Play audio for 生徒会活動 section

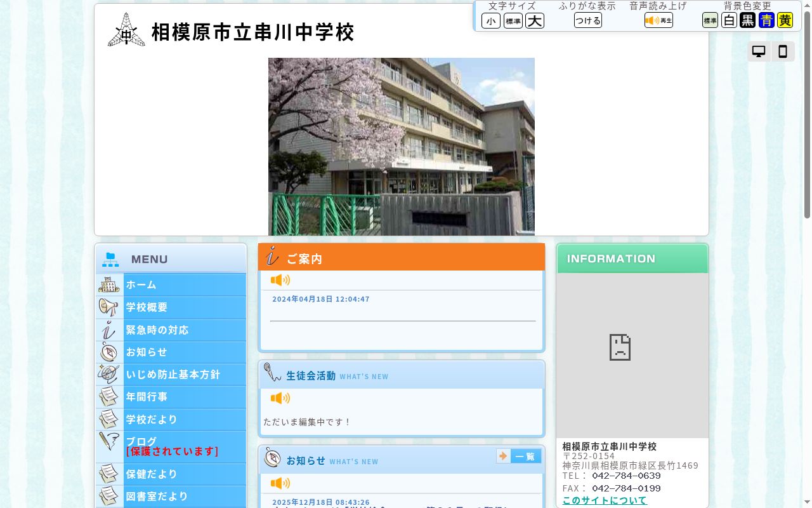[280, 398]
